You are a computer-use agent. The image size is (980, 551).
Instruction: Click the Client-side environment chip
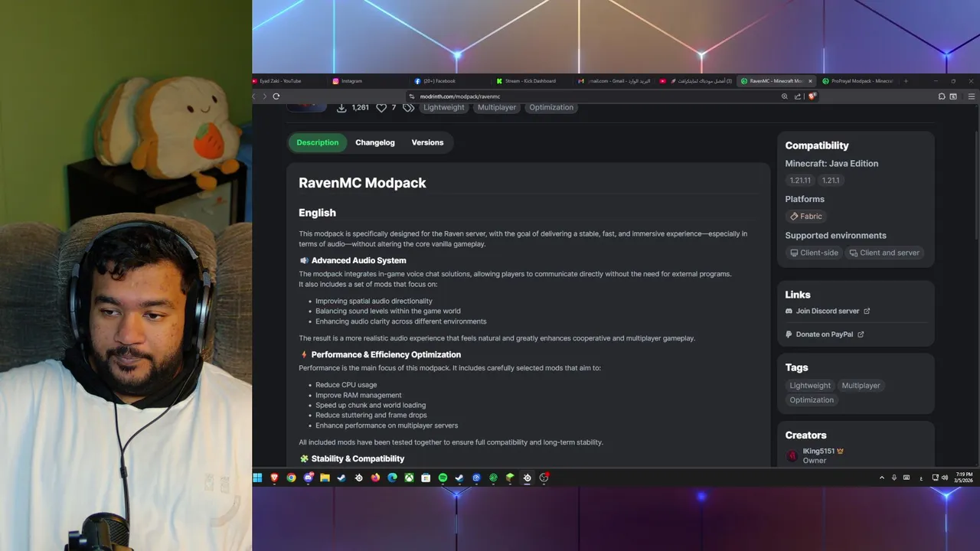(814, 253)
